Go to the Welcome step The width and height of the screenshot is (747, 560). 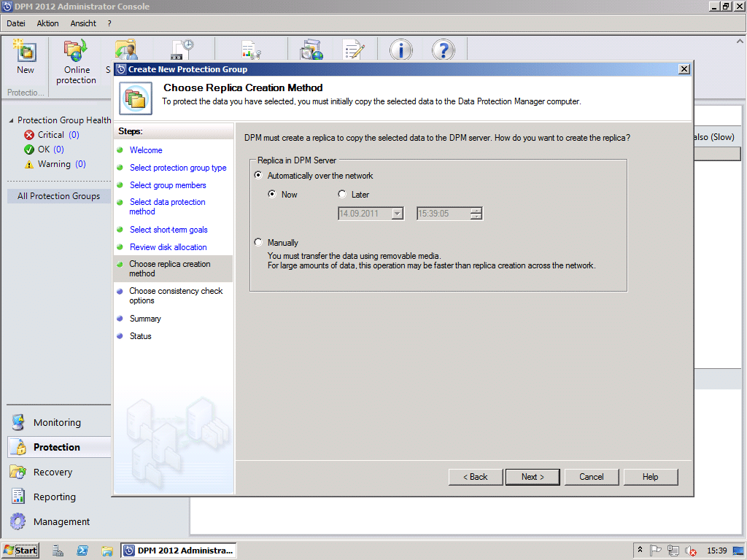pyautogui.click(x=146, y=150)
